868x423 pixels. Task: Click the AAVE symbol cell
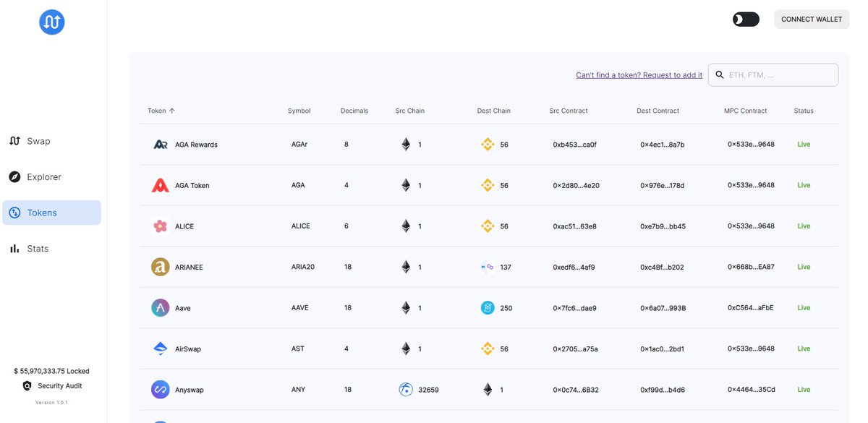click(300, 308)
